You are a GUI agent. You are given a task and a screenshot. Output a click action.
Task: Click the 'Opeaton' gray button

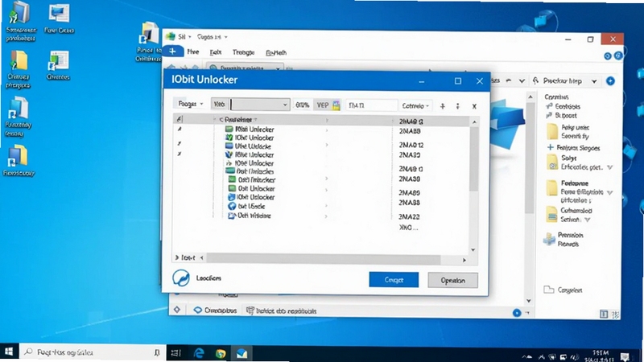452,280
